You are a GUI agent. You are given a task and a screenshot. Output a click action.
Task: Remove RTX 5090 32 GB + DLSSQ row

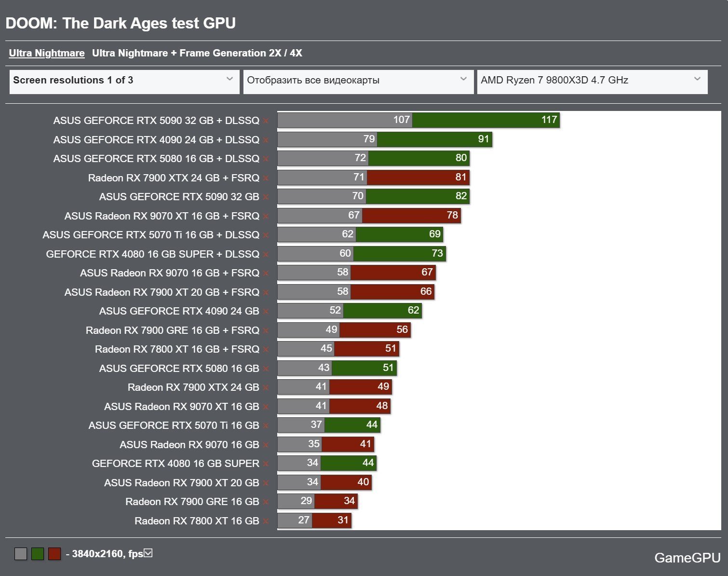click(x=266, y=121)
